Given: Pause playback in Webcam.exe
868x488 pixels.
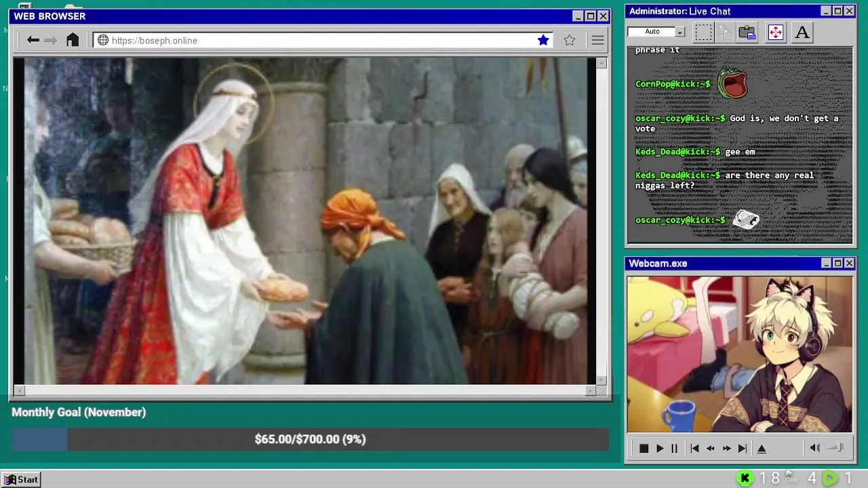Looking at the screenshot, I should (x=674, y=448).
